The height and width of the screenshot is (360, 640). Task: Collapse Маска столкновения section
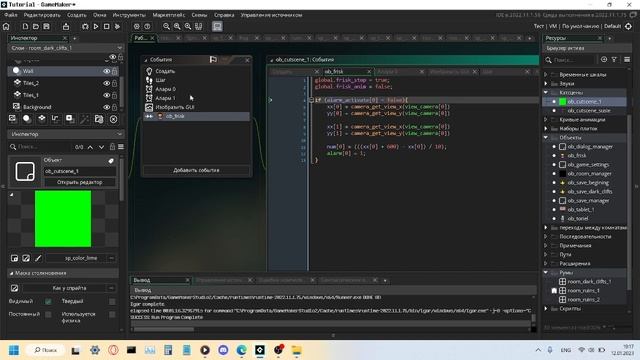click(x=11, y=273)
